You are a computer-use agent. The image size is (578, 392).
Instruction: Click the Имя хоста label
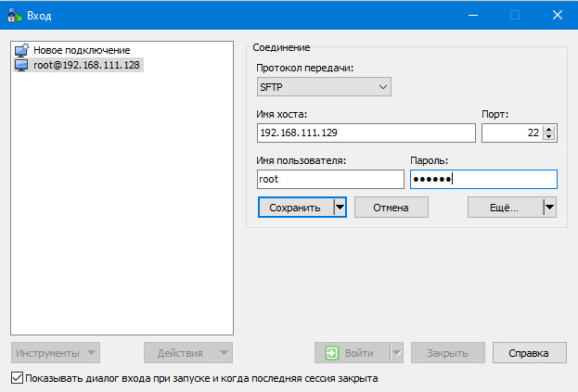point(282,115)
